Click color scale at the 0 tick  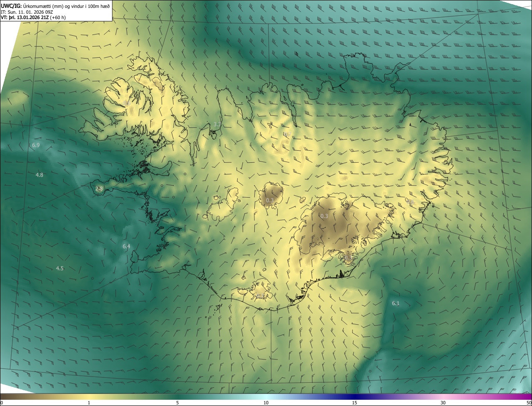point(1,403)
